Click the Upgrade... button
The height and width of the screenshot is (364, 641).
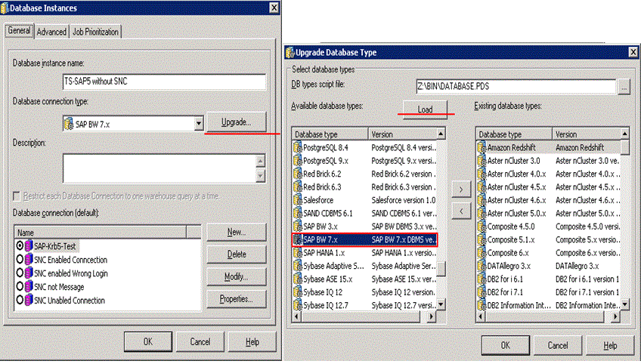click(237, 122)
